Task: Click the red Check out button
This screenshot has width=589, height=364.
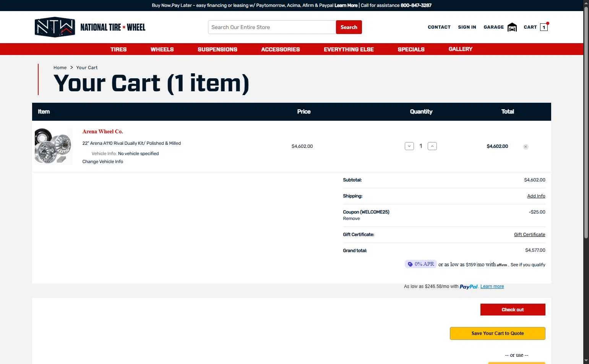Action: click(513, 310)
